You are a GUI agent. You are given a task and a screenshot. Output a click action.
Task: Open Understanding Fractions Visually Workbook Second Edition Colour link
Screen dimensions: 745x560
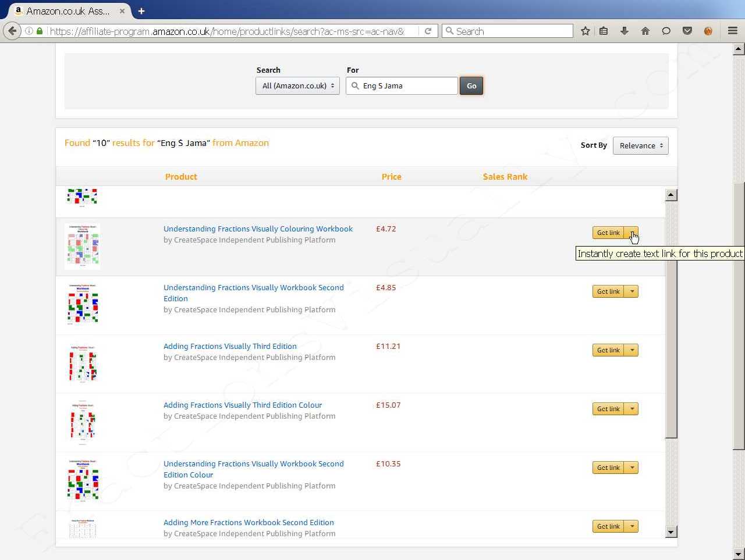pos(254,469)
